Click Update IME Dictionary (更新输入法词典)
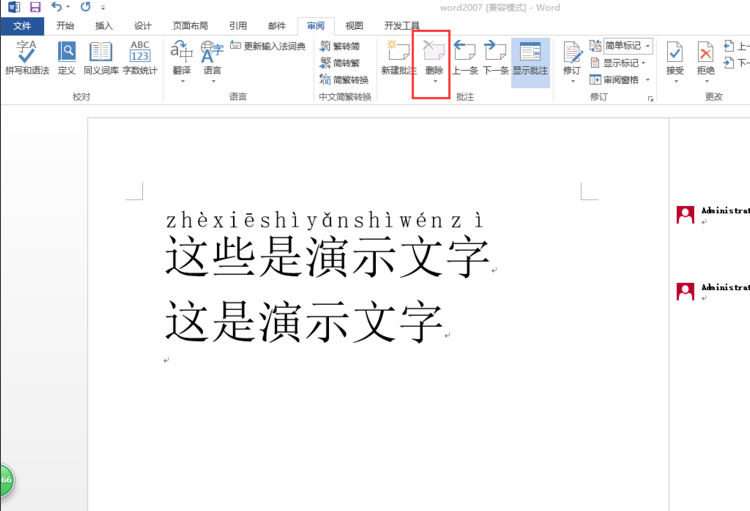Image resolution: width=750 pixels, height=511 pixels. (x=268, y=46)
